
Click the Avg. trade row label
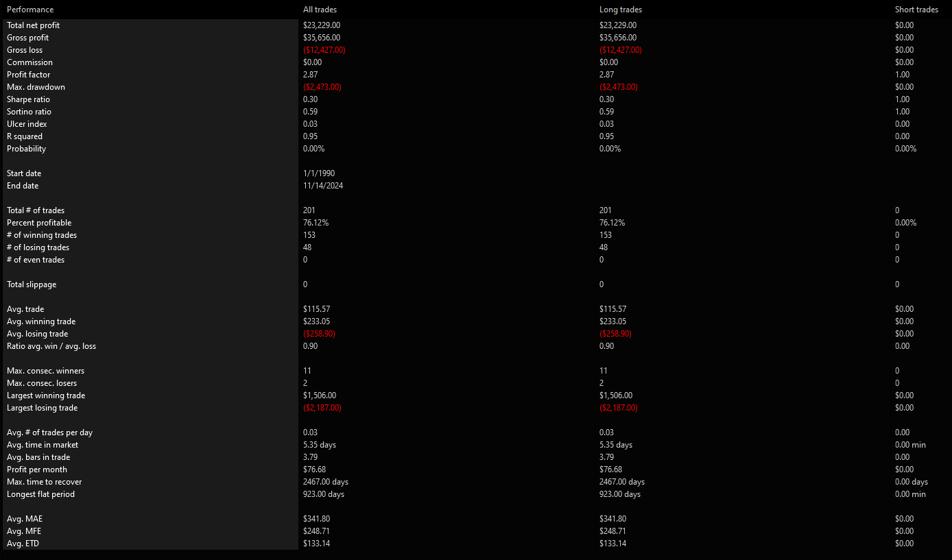[25, 309]
